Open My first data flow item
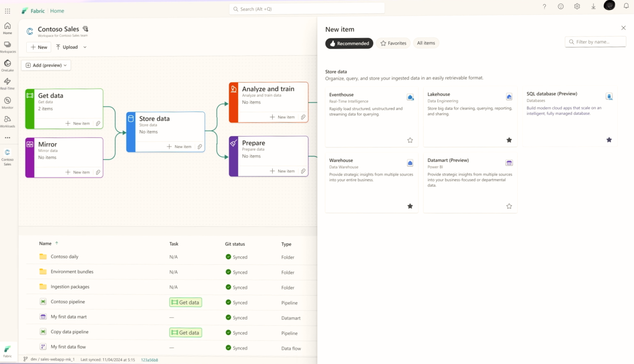Image resolution: width=634 pixels, height=364 pixels. (x=68, y=347)
